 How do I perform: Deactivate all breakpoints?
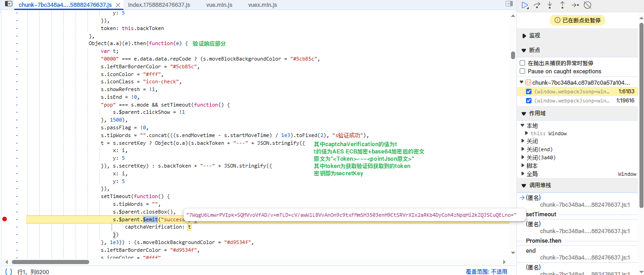tap(588, 5)
